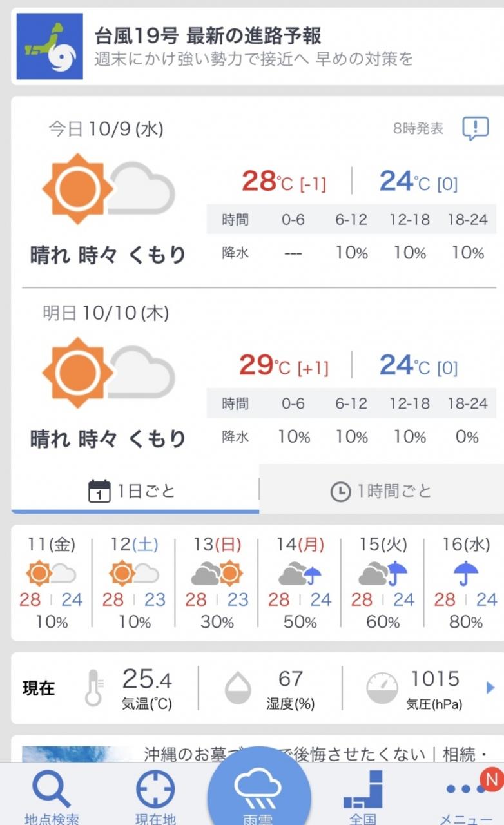
Task: Select the 14(月) cloudy-rain icon
Action: pyautogui.click(x=300, y=573)
